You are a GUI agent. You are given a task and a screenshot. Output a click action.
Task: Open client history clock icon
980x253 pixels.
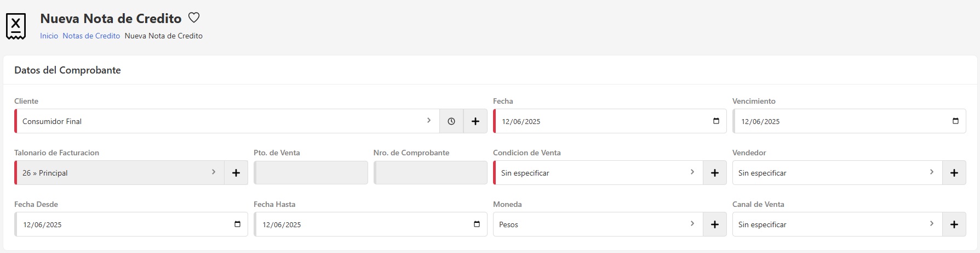[x=451, y=121]
